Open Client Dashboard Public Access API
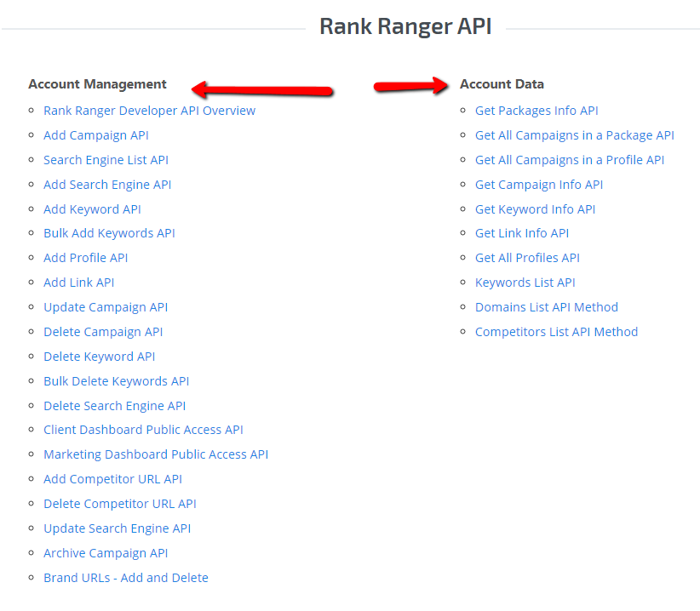This screenshot has height=611, width=700. [143, 430]
